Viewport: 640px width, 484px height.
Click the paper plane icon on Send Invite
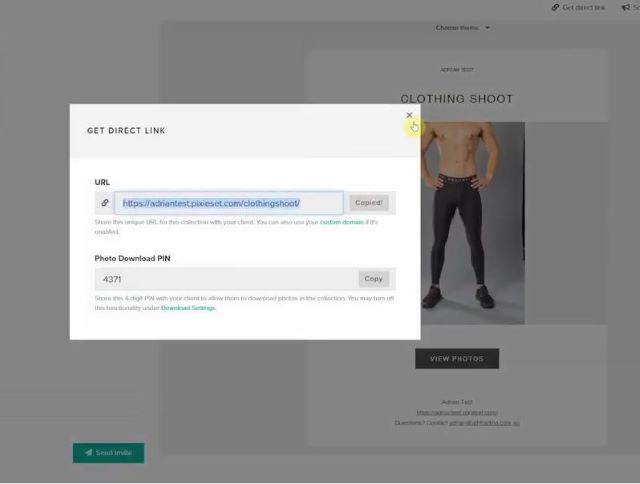pos(88,453)
